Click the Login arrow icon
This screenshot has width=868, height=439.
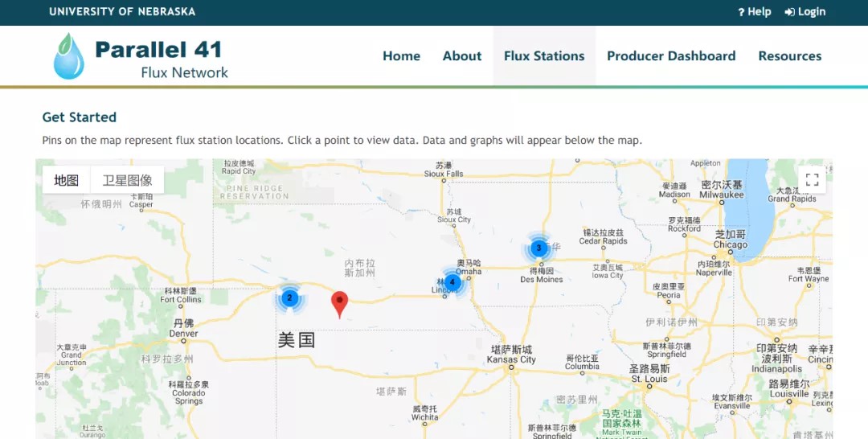(789, 12)
